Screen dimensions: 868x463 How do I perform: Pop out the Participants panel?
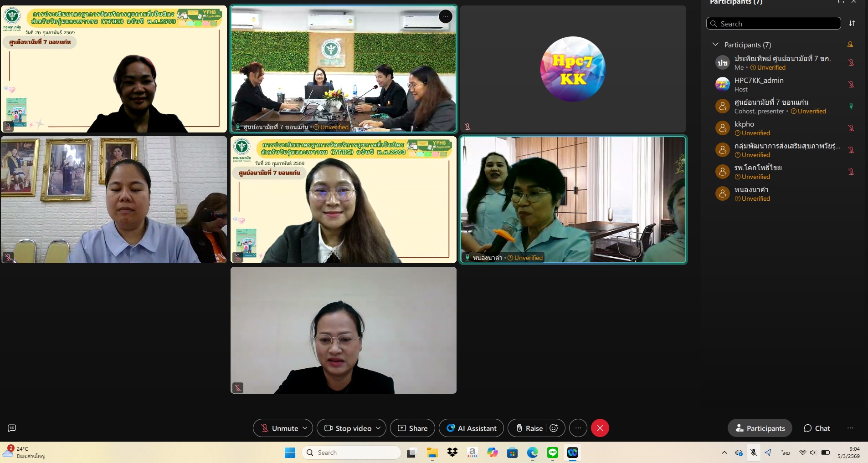[841, 2]
